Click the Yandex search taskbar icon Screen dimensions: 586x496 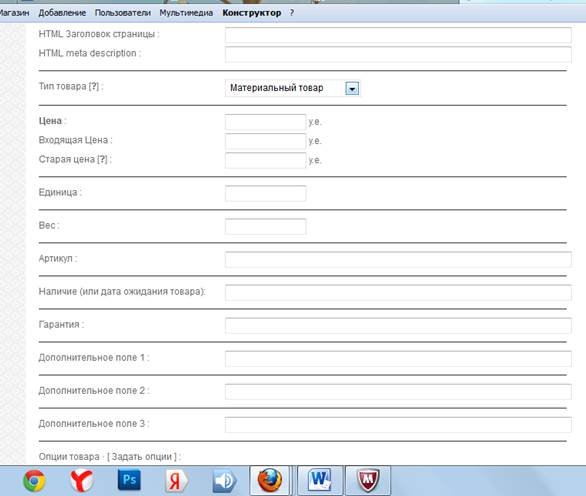(x=176, y=481)
